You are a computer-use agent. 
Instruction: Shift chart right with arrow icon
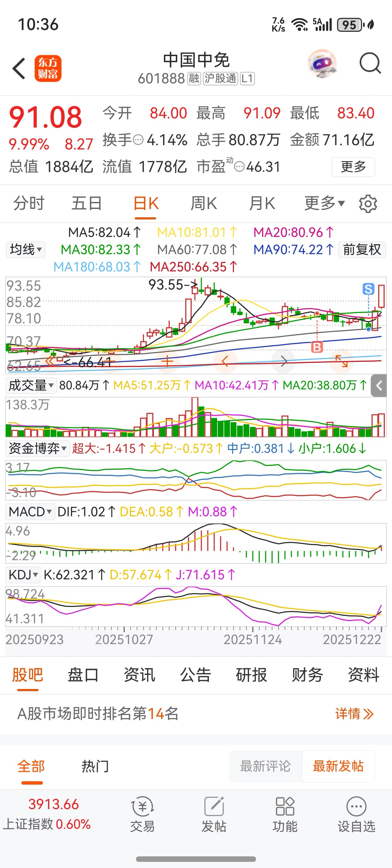(x=284, y=362)
